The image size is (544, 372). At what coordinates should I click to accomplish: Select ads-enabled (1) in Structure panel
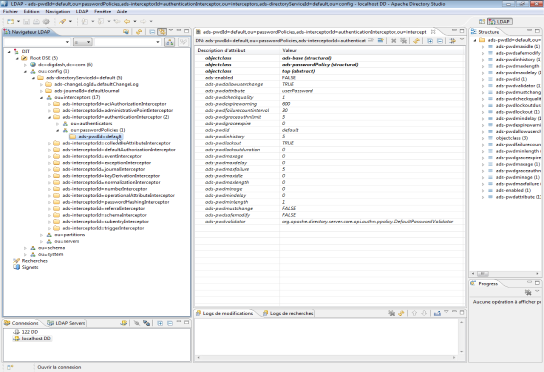(x=513, y=191)
